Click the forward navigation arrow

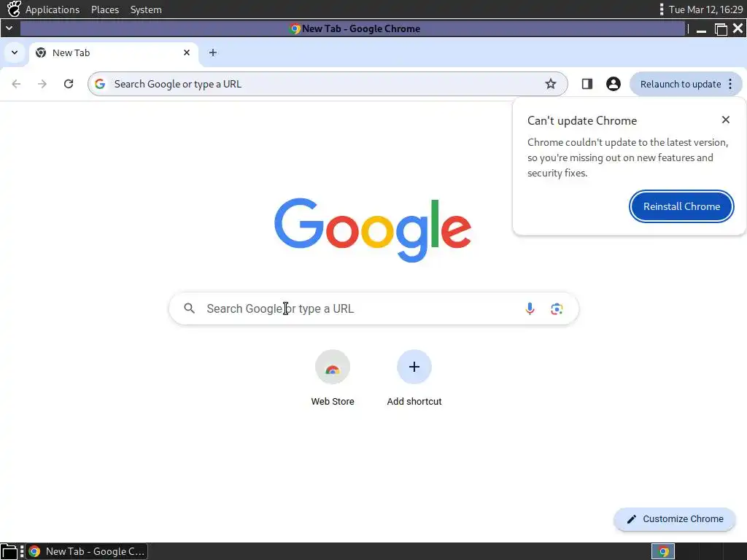[x=42, y=84]
